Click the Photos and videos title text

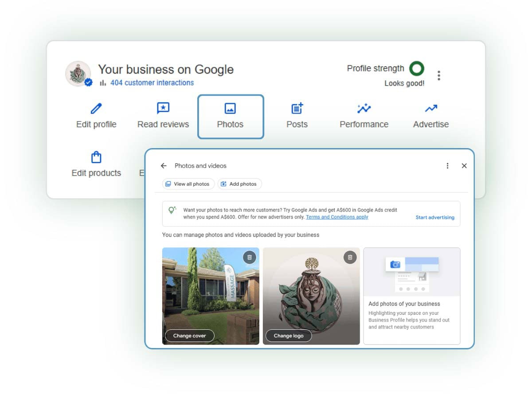click(x=200, y=166)
